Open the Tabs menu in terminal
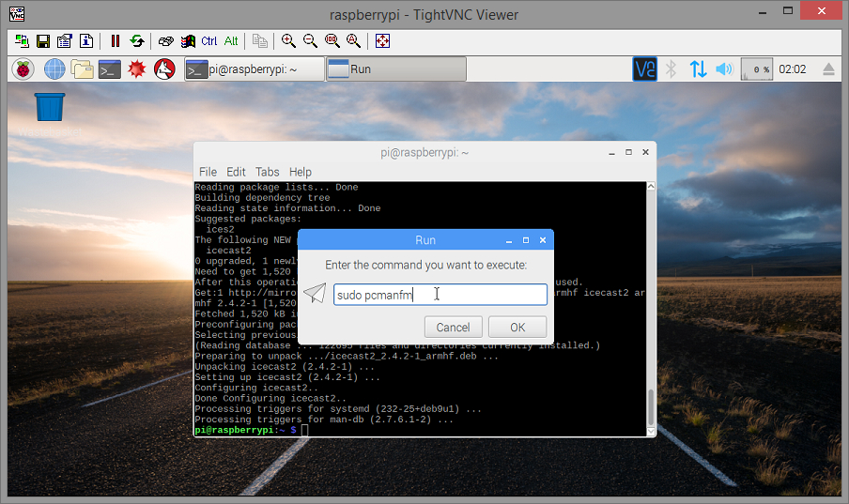The height and width of the screenshot is (504, 849). (x=268, y=172)
